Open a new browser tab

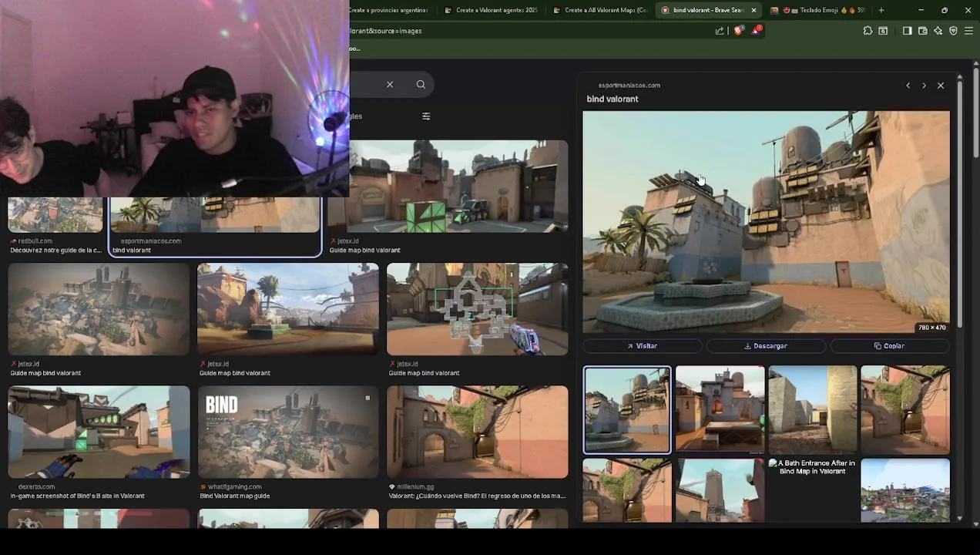pyautogui.click(x=881, y=10)
